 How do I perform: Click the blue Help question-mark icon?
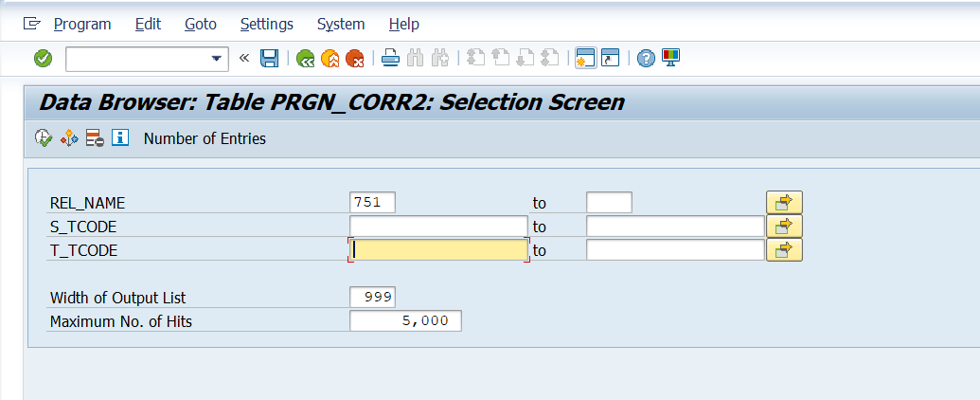[x=646, y=59]
